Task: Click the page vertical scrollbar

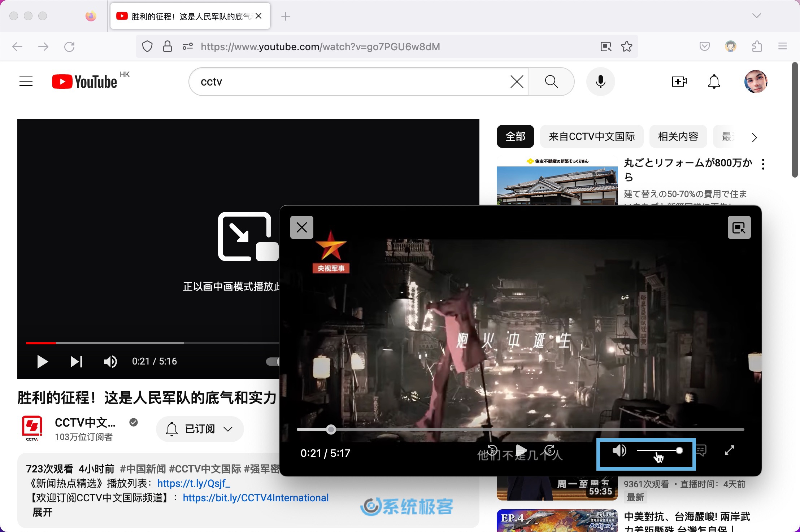Action: [x=794, y=120]
